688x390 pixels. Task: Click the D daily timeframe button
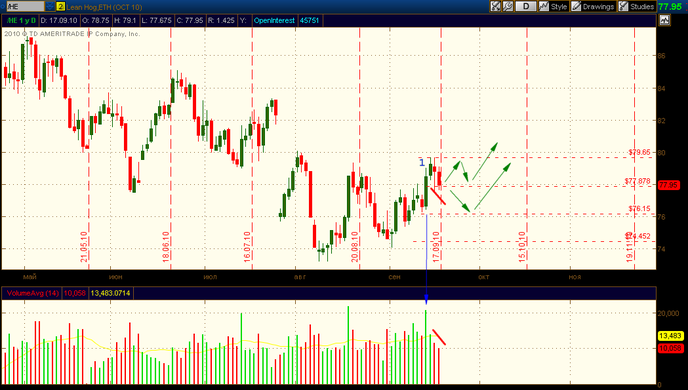tap(526, 6)
